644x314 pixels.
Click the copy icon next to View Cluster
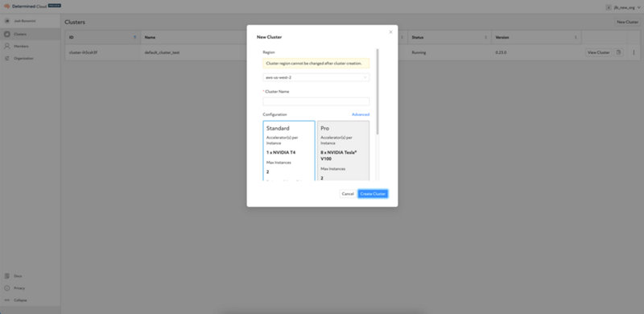tap(618, 52)
